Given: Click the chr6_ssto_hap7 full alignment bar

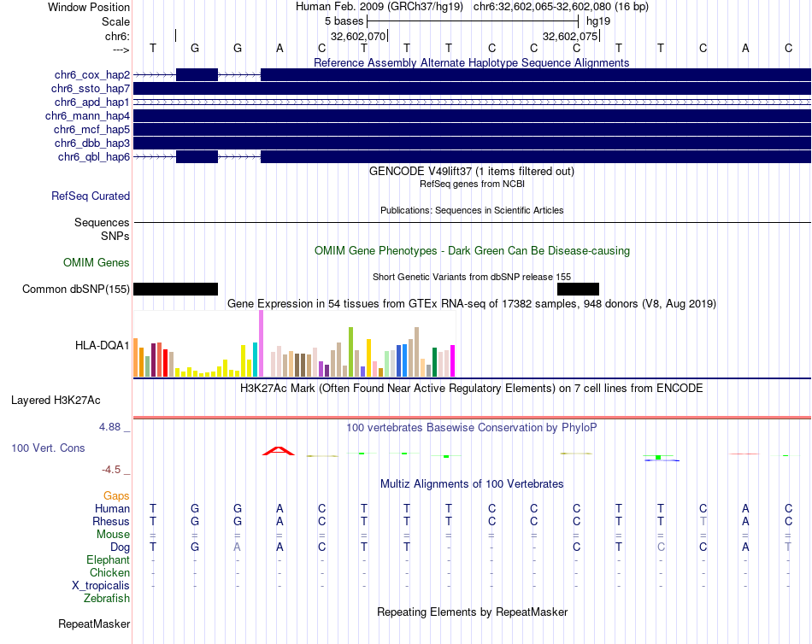Looking at the screenshot, I should [x=472, y=89].
